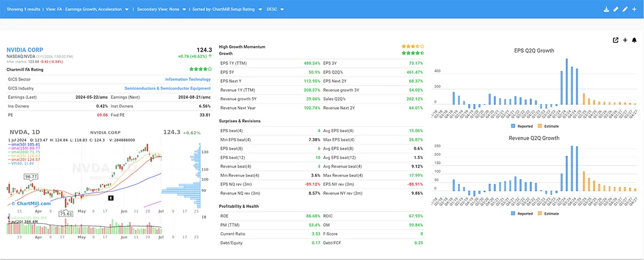
Task: Click the +0.76 (+0.62%) price change
Action: [195, 56]
